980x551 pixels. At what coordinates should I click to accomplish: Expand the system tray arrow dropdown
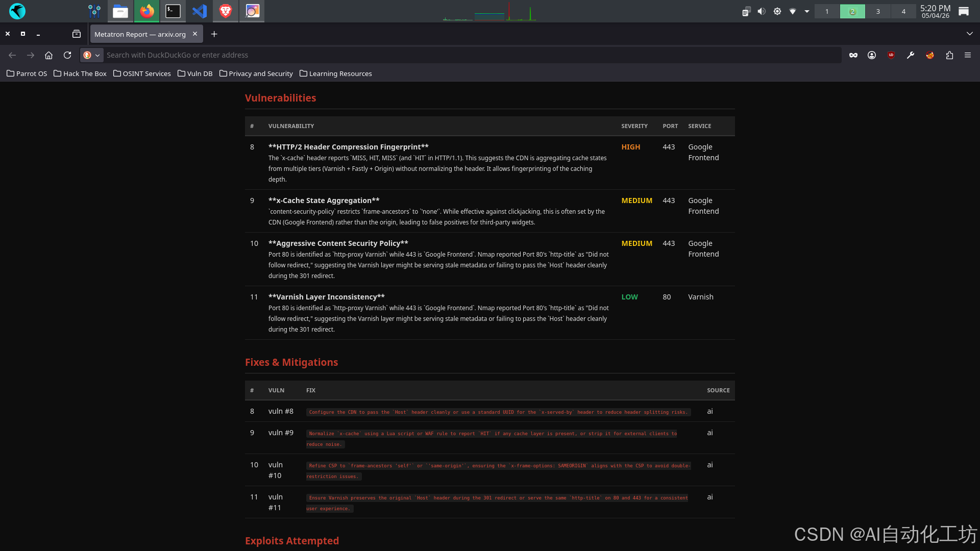click(x=807, y=11)
